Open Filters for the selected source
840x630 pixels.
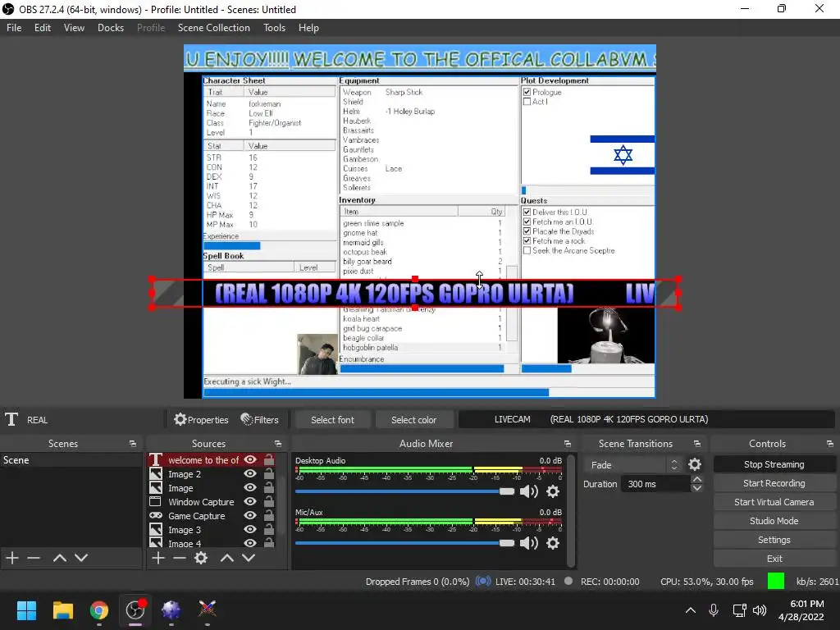(260, 419)
